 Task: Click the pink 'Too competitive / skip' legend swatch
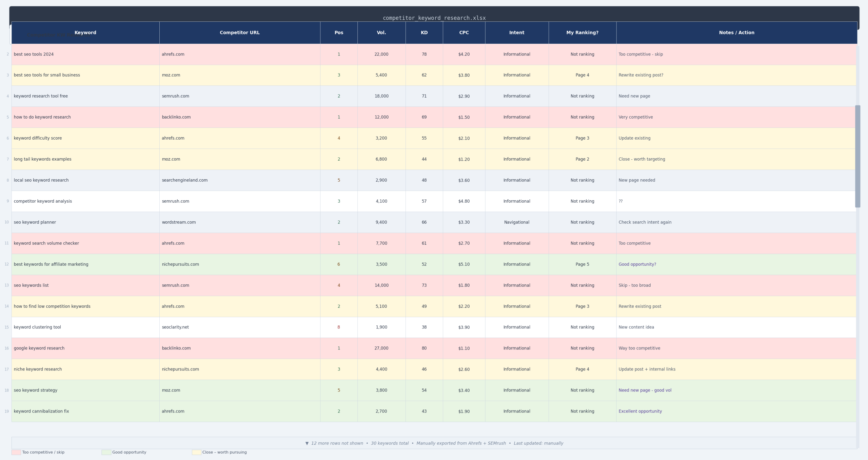[16, 452]
